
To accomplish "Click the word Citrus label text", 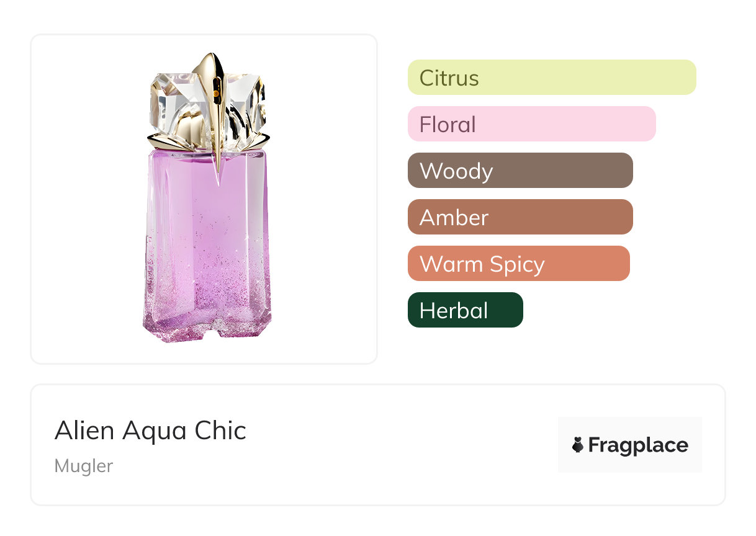I will click(449, 78).
